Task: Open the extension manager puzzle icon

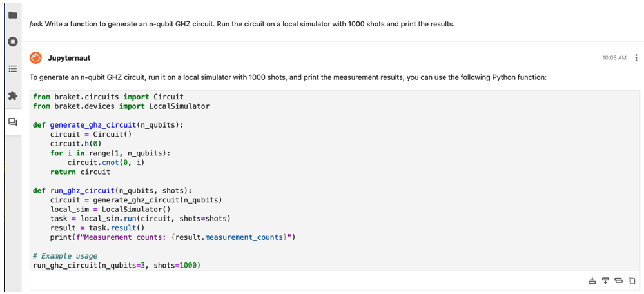Action: [x=13, y=95]
